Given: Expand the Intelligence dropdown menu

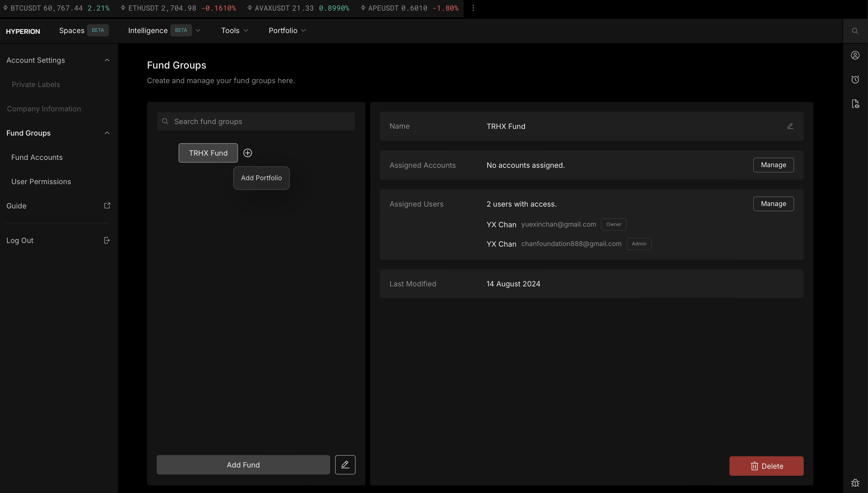Looking at the screenshot, I should pos(198,30).
